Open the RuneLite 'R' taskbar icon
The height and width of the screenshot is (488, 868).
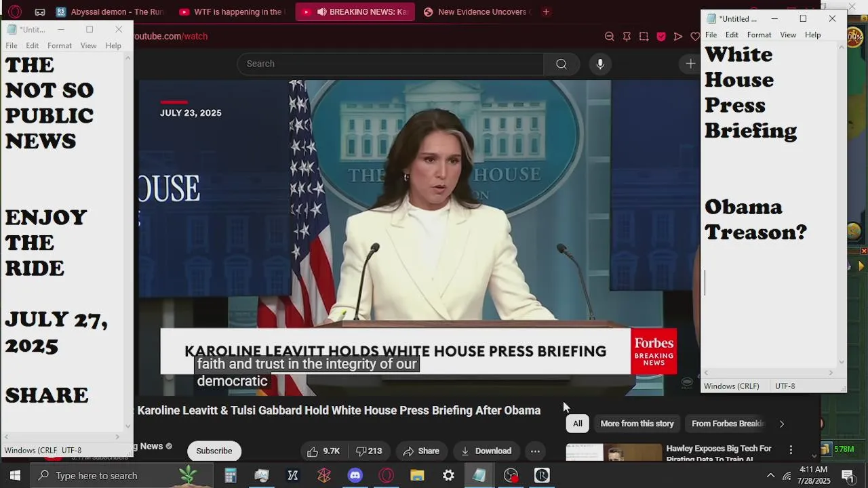542,475
